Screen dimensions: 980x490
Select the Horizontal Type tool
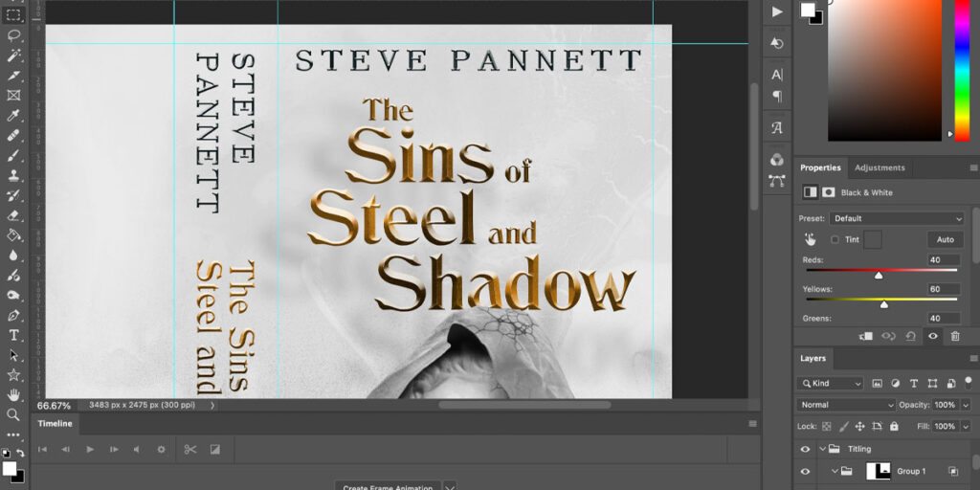pyautogui.click(x=13, y=335)
